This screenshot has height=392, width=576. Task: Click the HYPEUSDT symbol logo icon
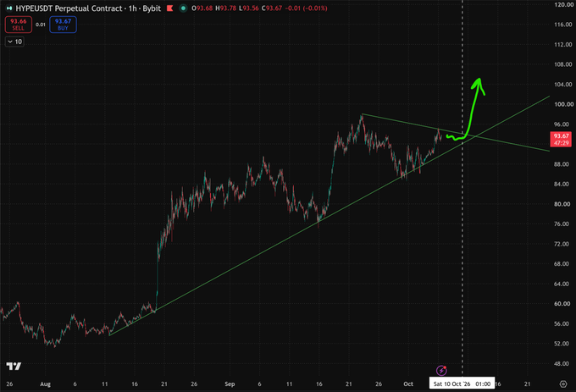(x=8, y=8)
